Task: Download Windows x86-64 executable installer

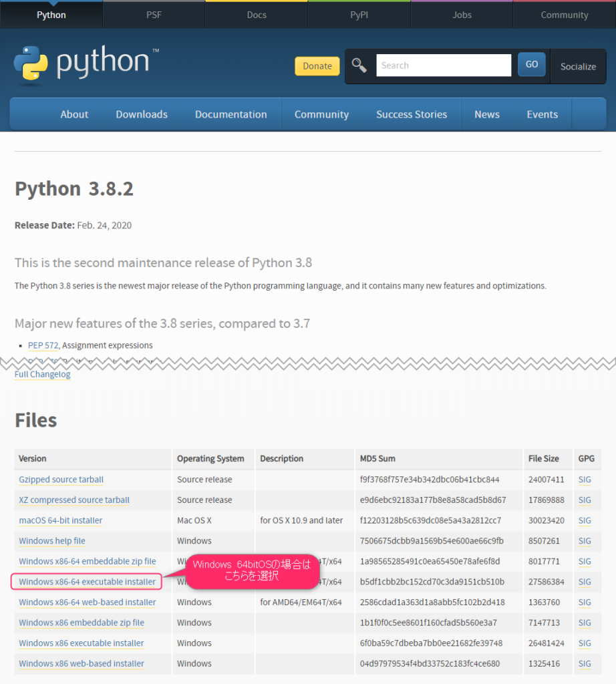Action: (x=87, y=582)
